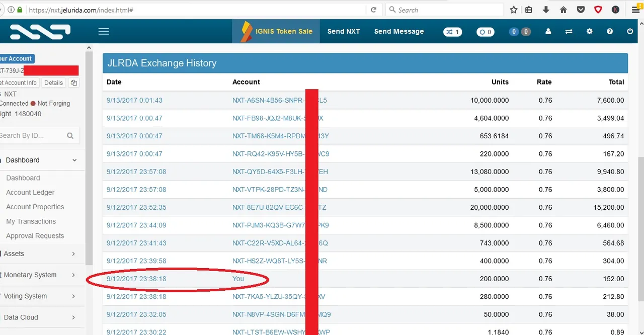Click the Total column header

[x=616, y=82]
